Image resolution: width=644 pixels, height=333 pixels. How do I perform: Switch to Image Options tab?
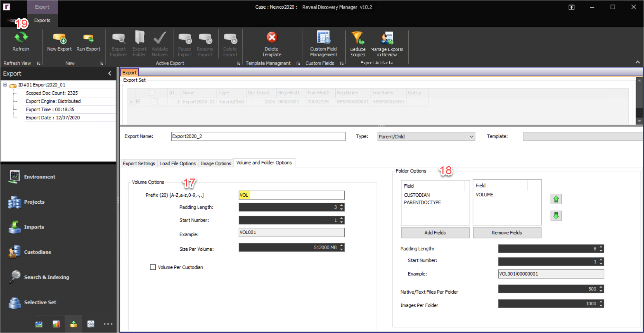pyautogui.click(x=216, y=164)
